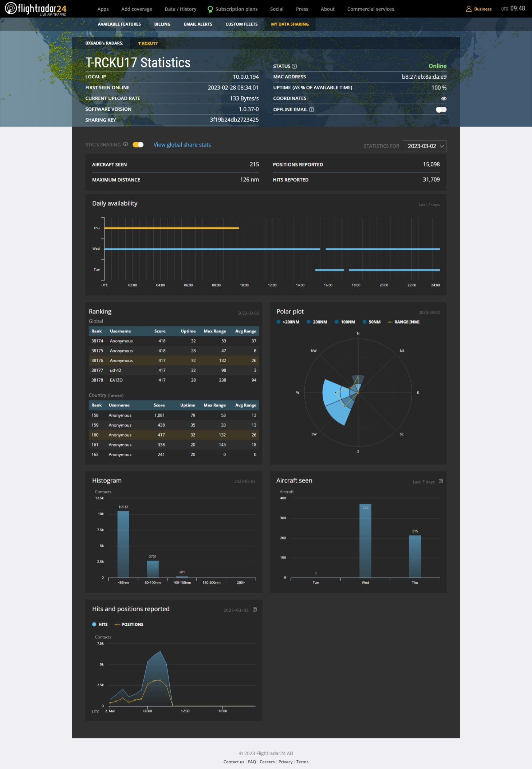This screenshot has height=769, width=532.
Task: Click the uth42 ranking row username
Action: 115,370
